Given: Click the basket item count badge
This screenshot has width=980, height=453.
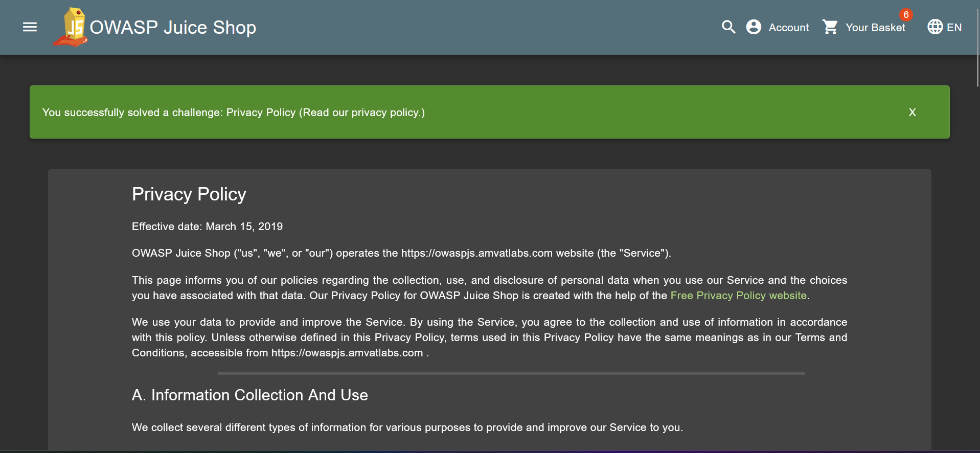Looking at the screenshot, I should [x=906, y=15].
